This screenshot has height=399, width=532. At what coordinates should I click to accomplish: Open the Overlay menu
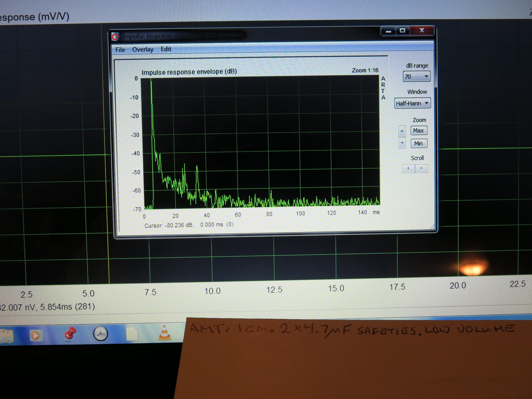[143, 49]
